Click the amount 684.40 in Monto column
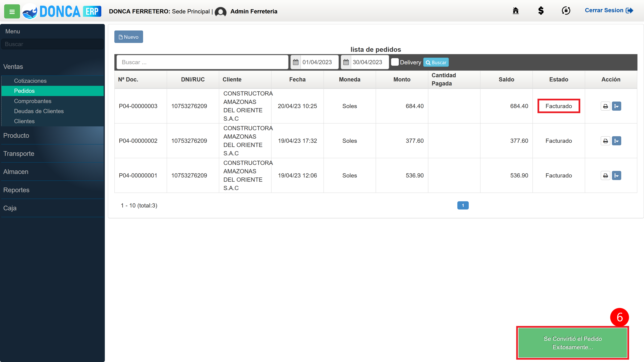644x362 pixels. click(x=415, y=106)
